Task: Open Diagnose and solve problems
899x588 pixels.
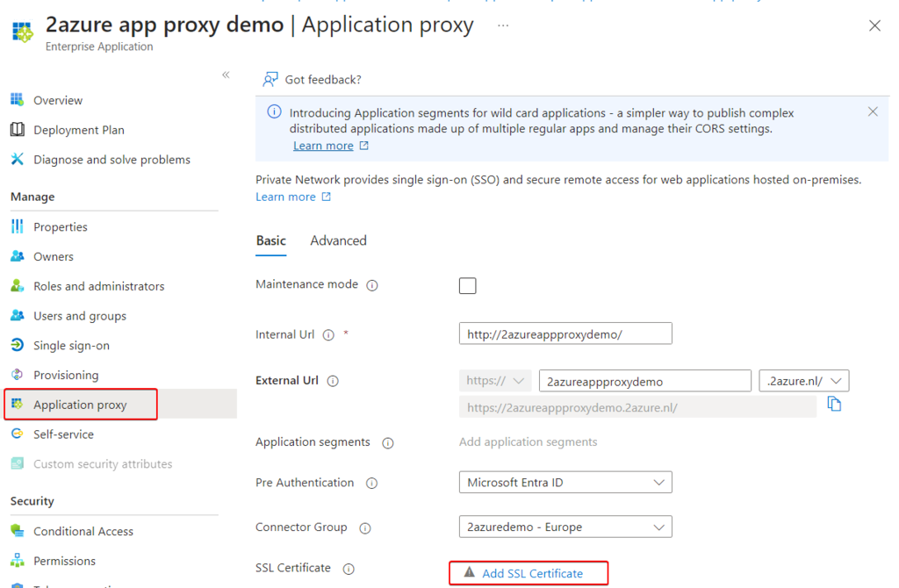Action: coord(111,160)
